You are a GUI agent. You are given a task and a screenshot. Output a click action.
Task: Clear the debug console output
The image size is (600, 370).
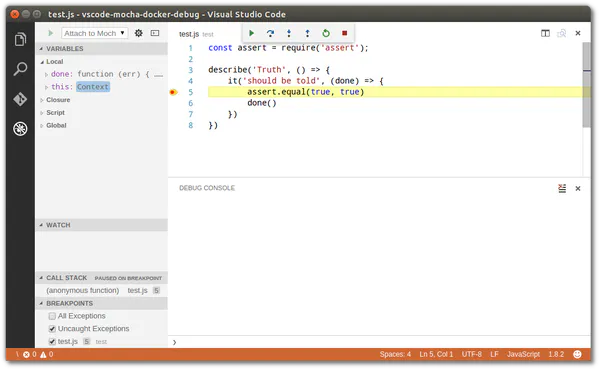(x=562, y=188)
